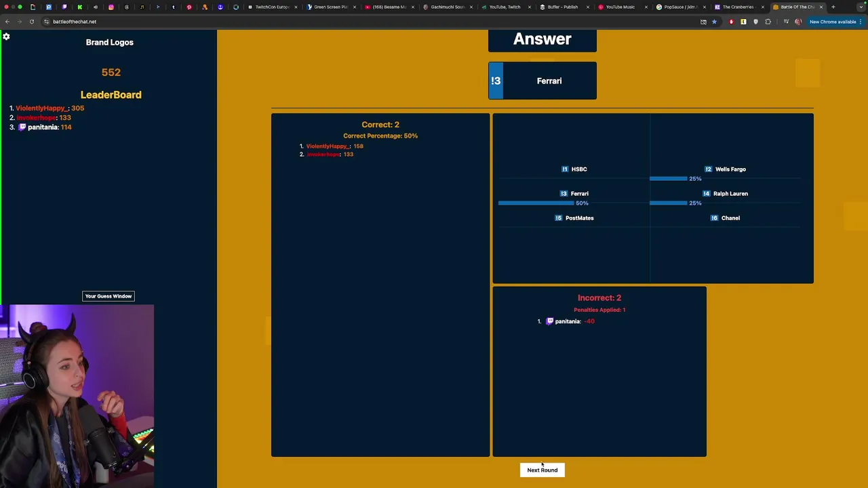The height and width of the screenshot is (488, 868).
Task: Select the !5 PostMates option
Action: (574, 218)
